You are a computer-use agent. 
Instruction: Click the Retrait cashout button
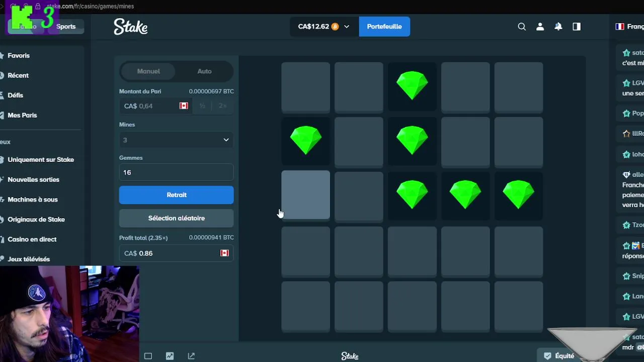tap(177, 195)
